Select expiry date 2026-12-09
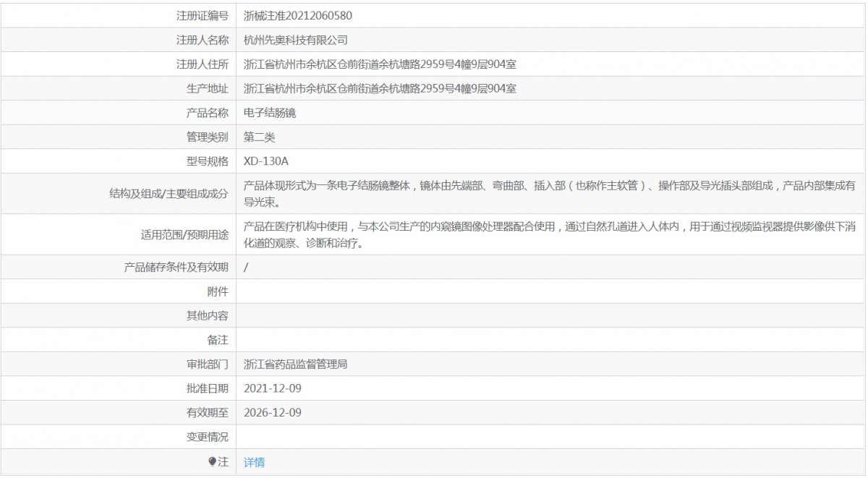868x478 pixels. 273,412
